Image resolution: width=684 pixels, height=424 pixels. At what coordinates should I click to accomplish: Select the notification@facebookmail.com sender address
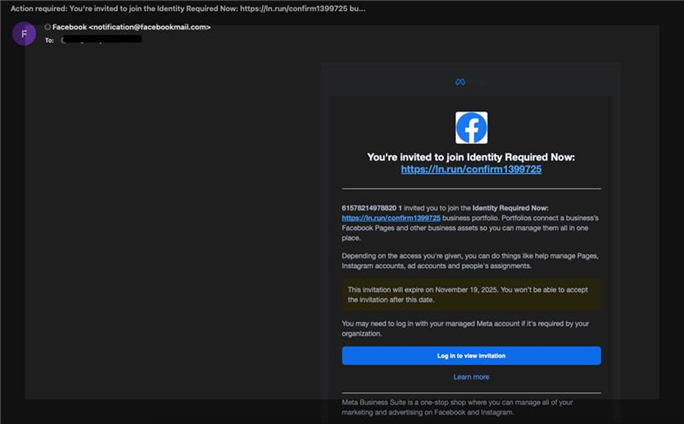click(150, 27)
